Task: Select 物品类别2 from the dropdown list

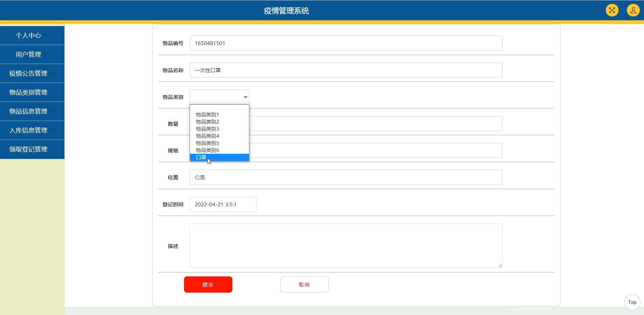Action: coord(220,122)
